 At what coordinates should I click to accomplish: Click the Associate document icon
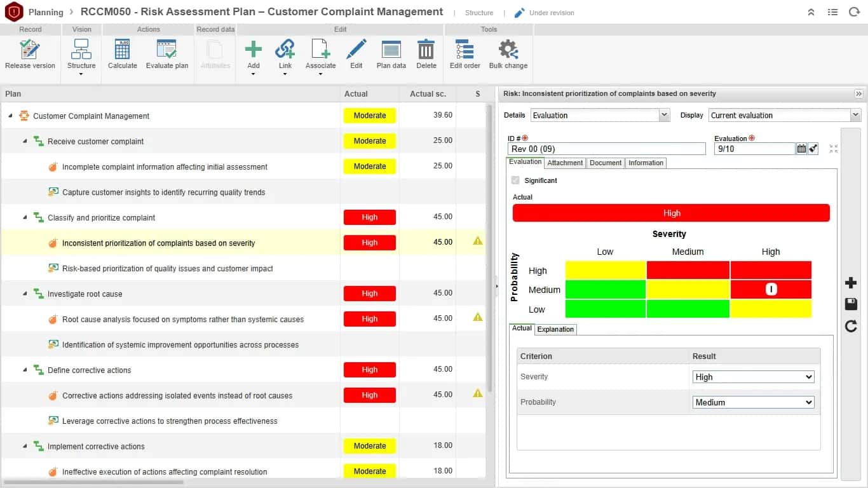tap(320, 50)
